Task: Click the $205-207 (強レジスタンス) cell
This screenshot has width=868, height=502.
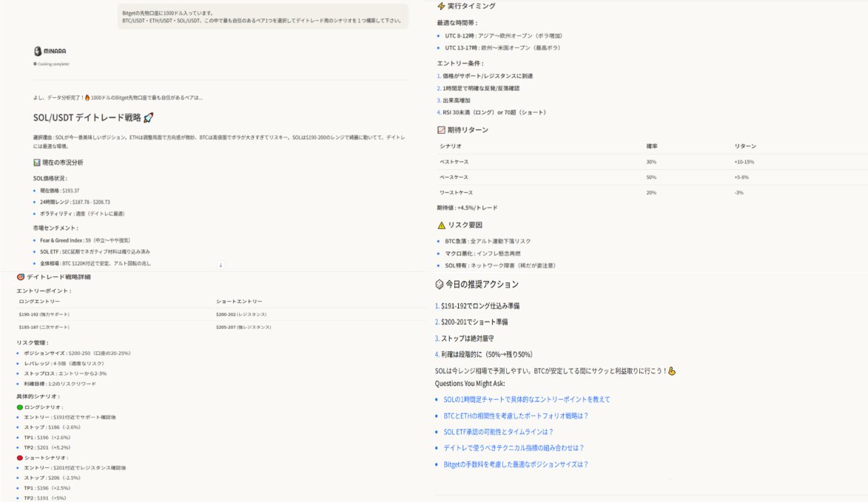Action: [x=243, y=328]
